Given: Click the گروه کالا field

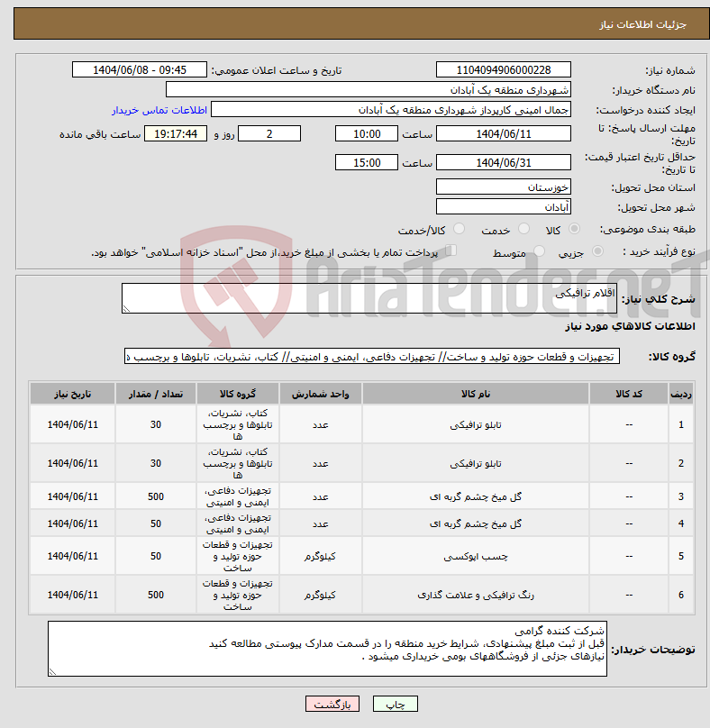Looking at the screenshot, I should point(372,356).
